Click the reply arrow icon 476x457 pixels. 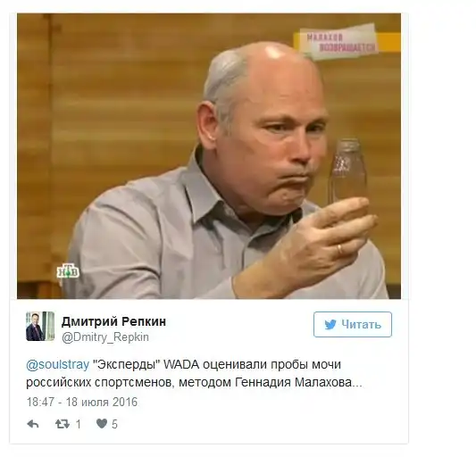point(33,424)
